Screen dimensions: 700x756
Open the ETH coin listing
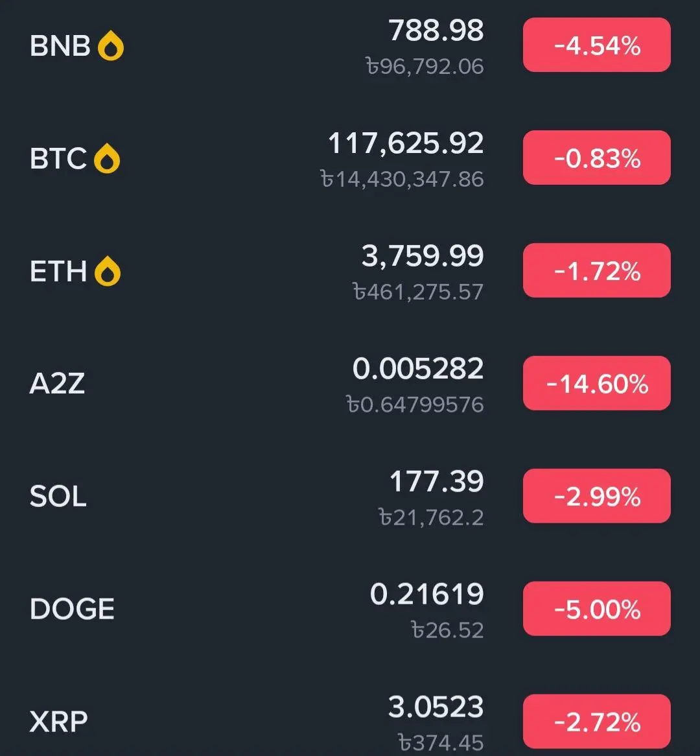click(350, 271)
